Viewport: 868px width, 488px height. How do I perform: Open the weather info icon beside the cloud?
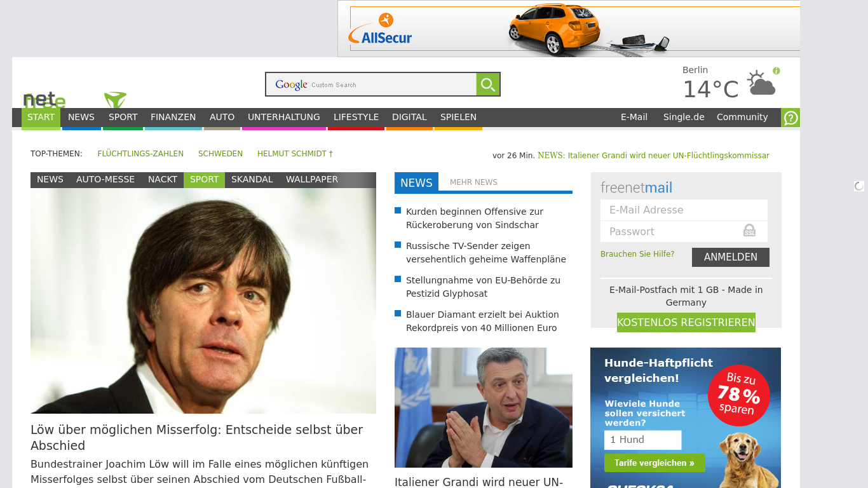click(x=776, y=70)
